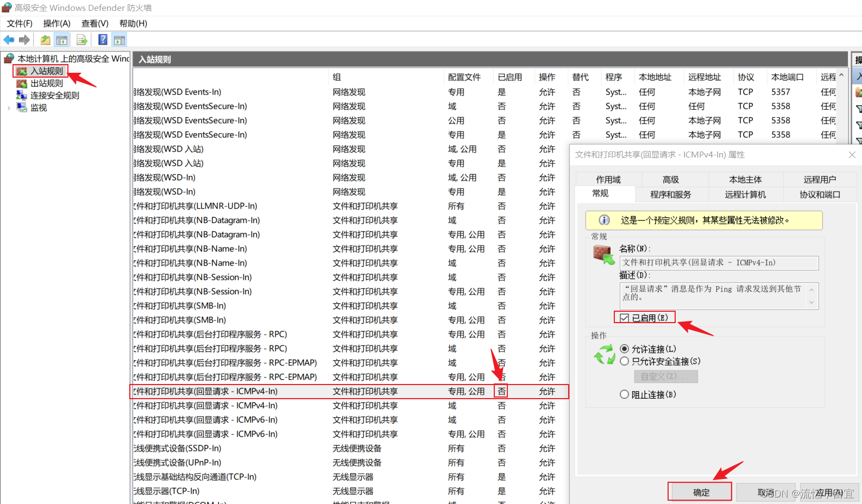Click the gray Forward arrow toolbar icon
Viewport: 862px width, 504px height.
(x=24, y=40)
